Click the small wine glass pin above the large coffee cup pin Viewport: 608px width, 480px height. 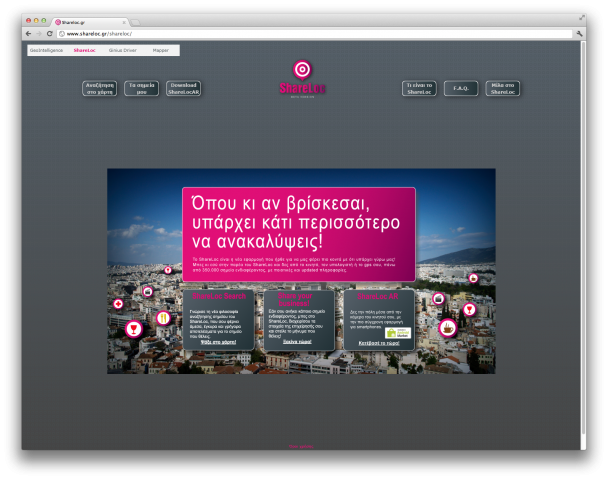470,309
